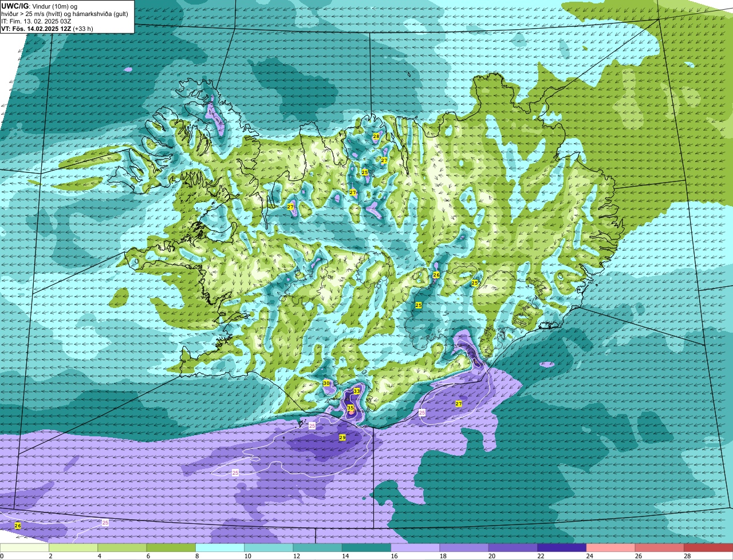Pick the dark indigo 22–24 m/s legend swatch
The height and width of the screenshot is (560, 733).
tap(562, 547)
